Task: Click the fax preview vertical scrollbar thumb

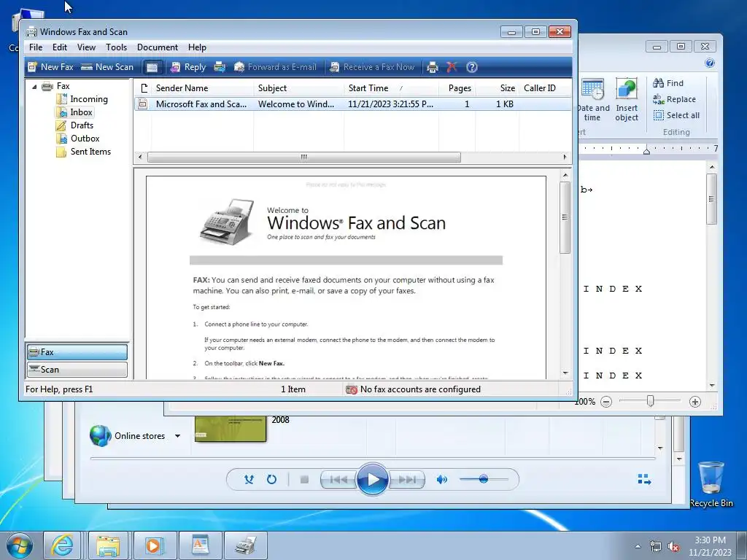Action: (x=565, y=217)
